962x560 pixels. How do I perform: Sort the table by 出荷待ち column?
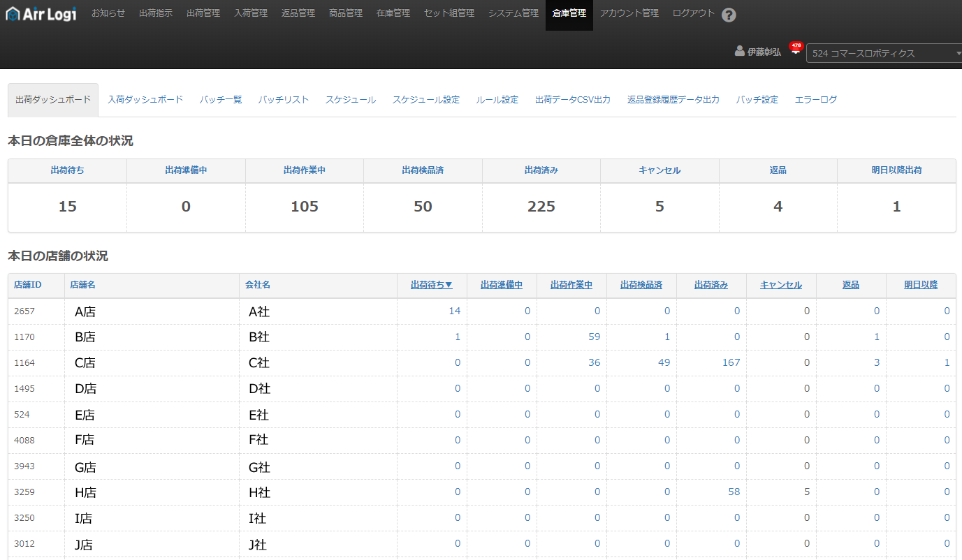coord(431,285)
